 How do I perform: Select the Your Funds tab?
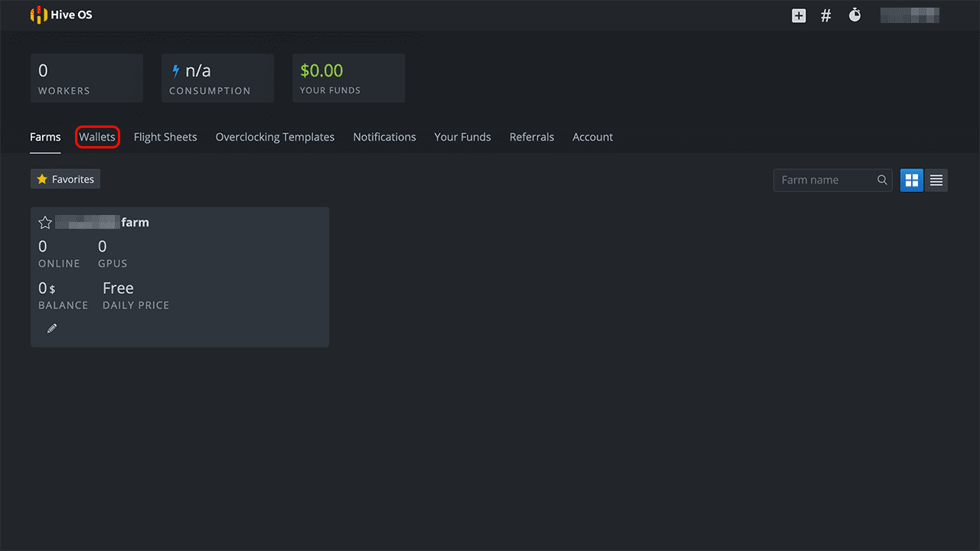coord(462,137)
